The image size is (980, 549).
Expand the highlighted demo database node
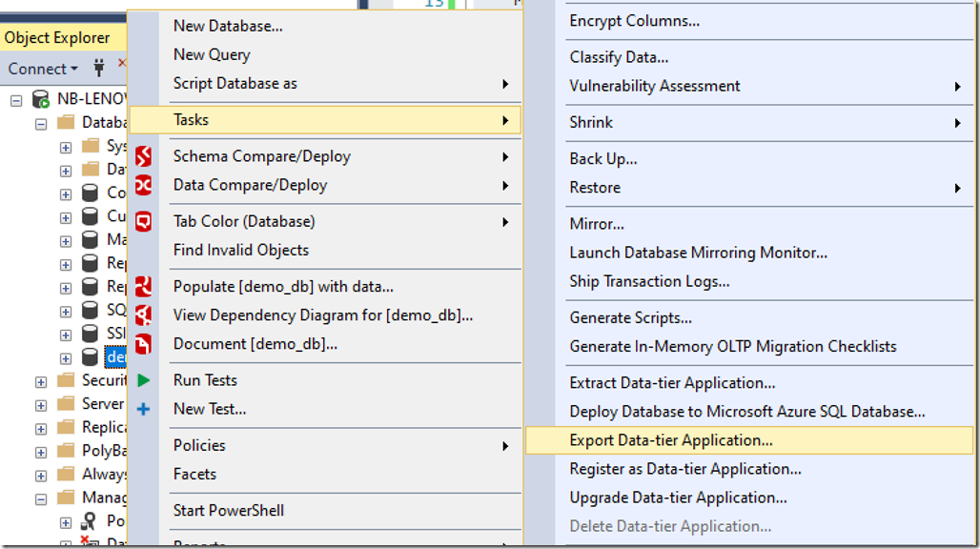click(x=66, y=358)
